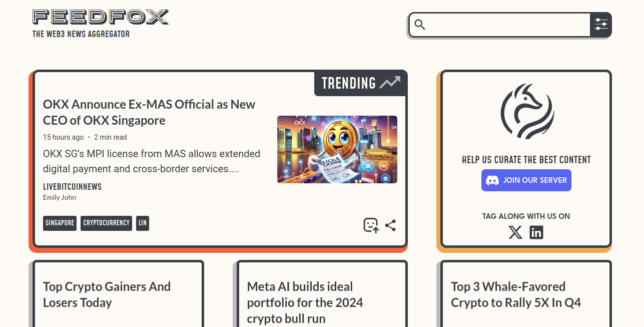The image size is (644, 327).
Task: Open the LinkedIn social icon
Action: pos(536,232)
